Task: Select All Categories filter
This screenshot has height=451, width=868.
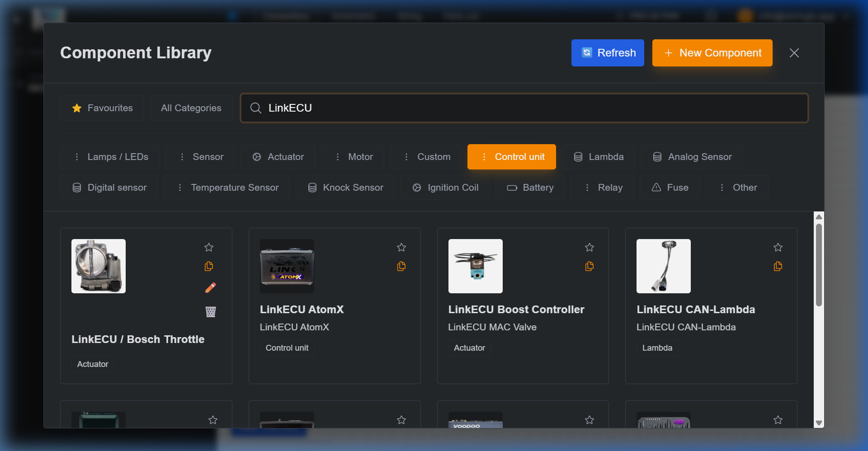Action: click(x=191, y=108)
